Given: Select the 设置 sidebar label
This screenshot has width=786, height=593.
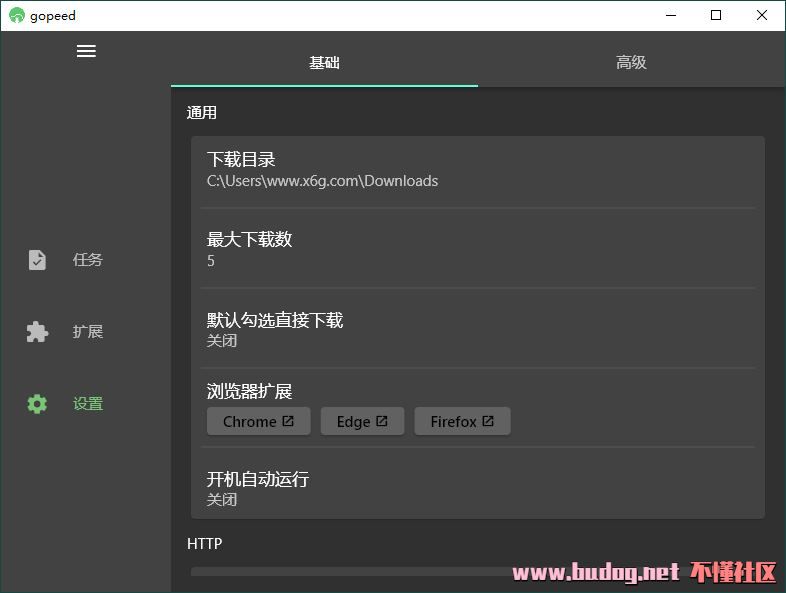Looking at the screenshot, I should pyautogui.click(x=88, y=404).
